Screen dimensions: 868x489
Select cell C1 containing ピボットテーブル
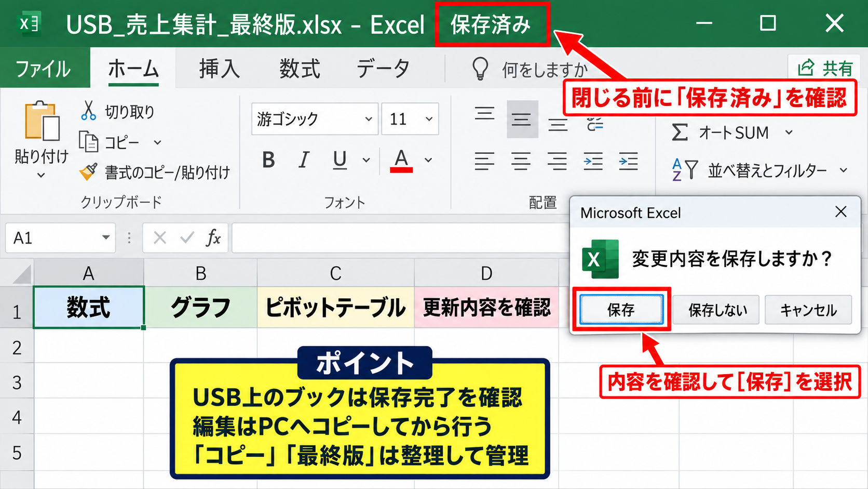coord(336,308)
